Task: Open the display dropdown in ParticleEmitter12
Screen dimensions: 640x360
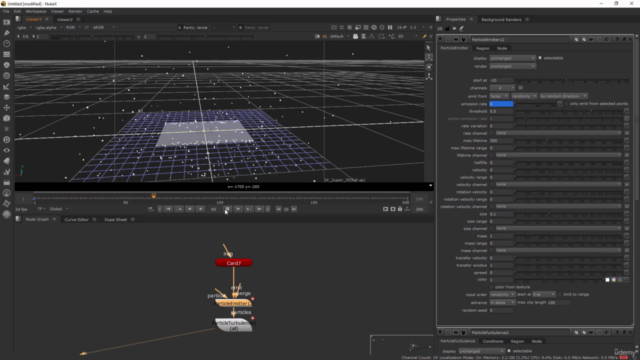Action: [512, 58]
